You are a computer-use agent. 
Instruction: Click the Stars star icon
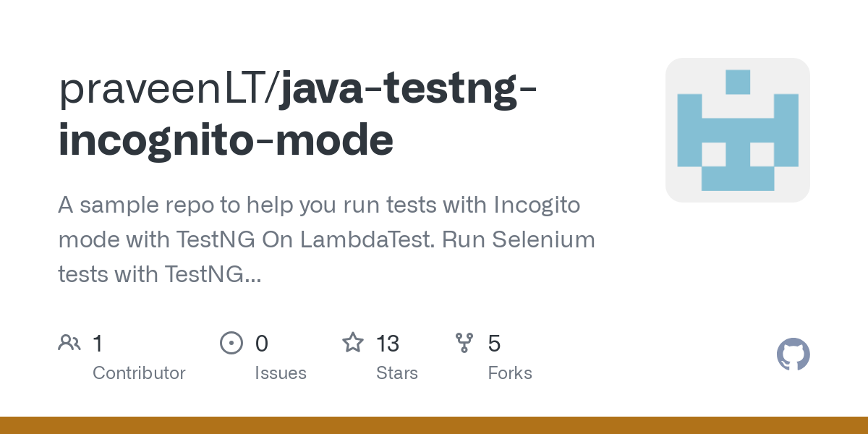(352, 343)
